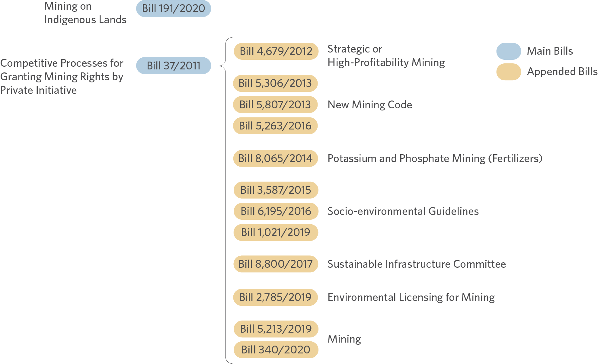
Task: Open Bill 4,679/2012 appended bill
Action: [276, 51]
